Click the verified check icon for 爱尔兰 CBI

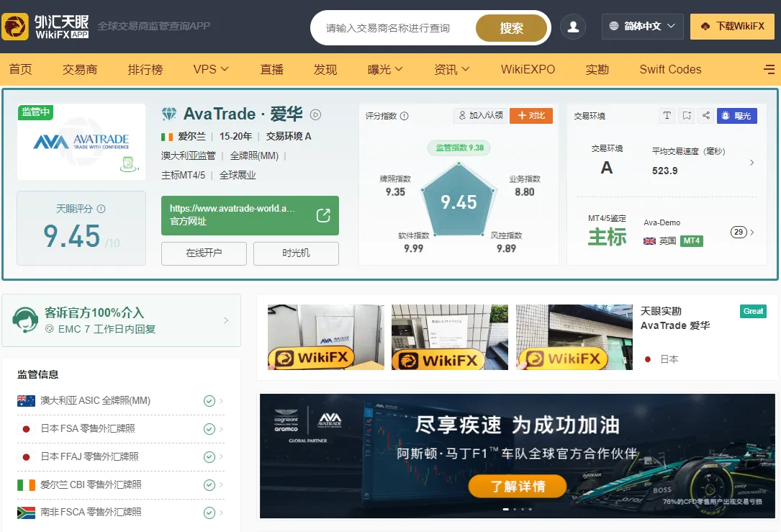coord(209,484)
